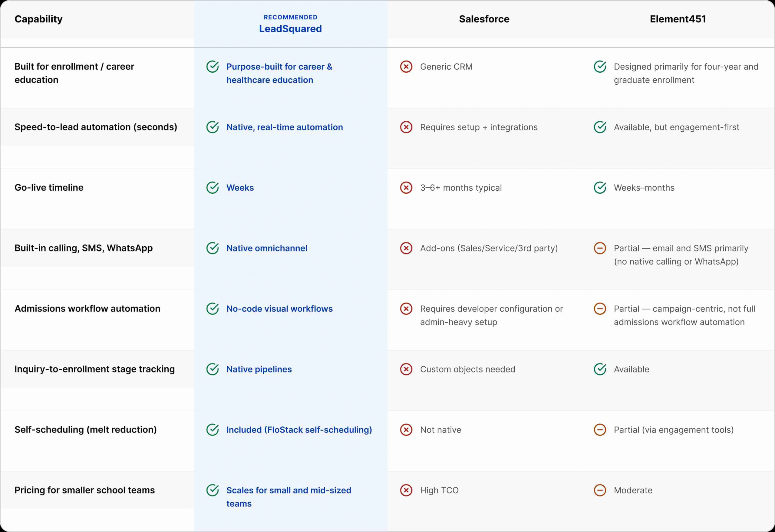Click the red X beside 'Requires developer configuration'
The height and width of the screenshot is (532, 775).
pos(406,309)
